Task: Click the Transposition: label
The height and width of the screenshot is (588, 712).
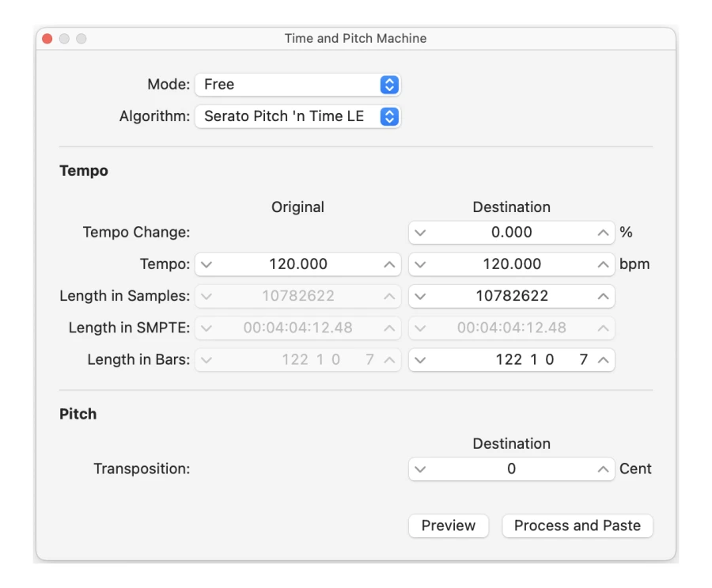Action: 142,469
